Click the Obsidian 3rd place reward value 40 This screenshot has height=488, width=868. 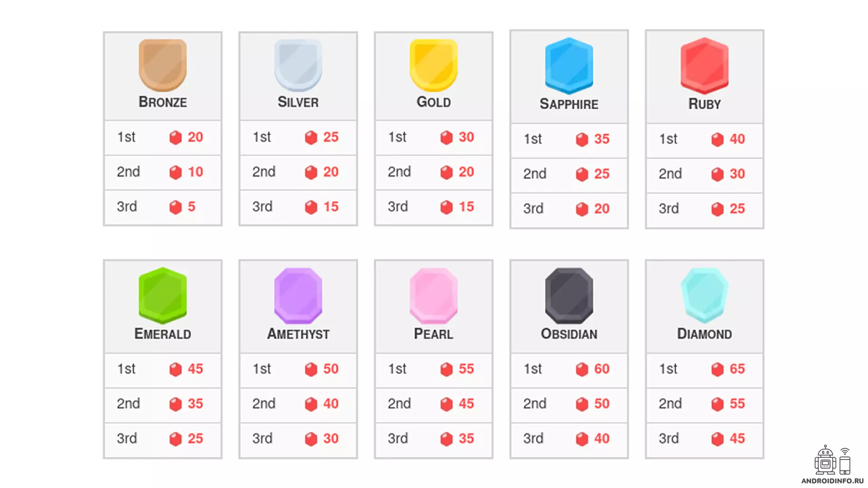(602, 438)
